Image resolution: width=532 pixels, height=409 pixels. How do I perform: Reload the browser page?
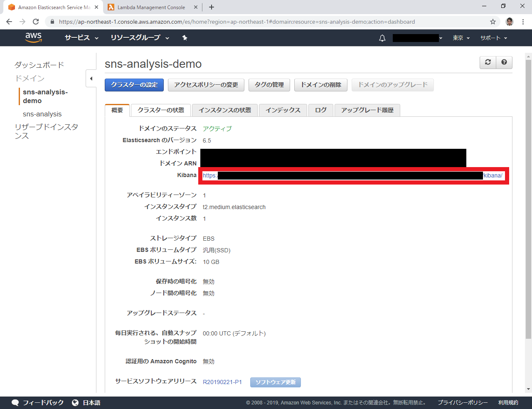point(36,22)
